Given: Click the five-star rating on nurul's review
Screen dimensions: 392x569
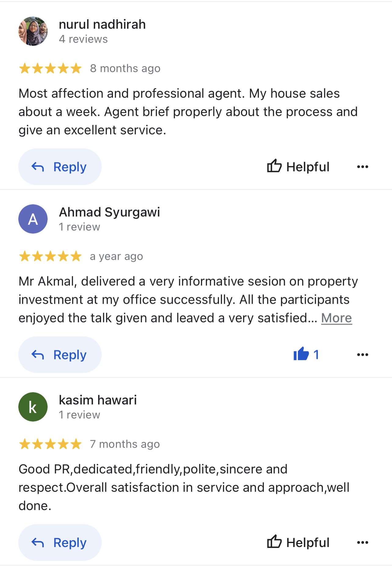Looking at the screenshot, I should [x=50, y=68].
